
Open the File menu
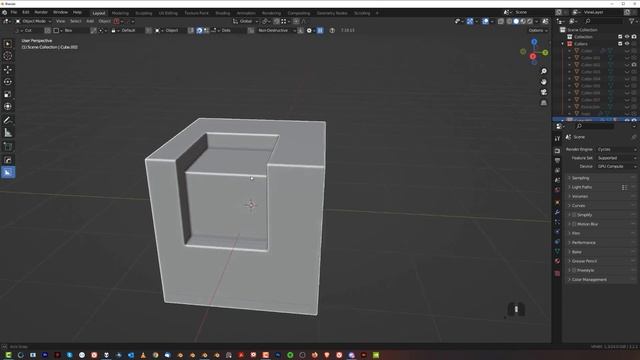13,13
